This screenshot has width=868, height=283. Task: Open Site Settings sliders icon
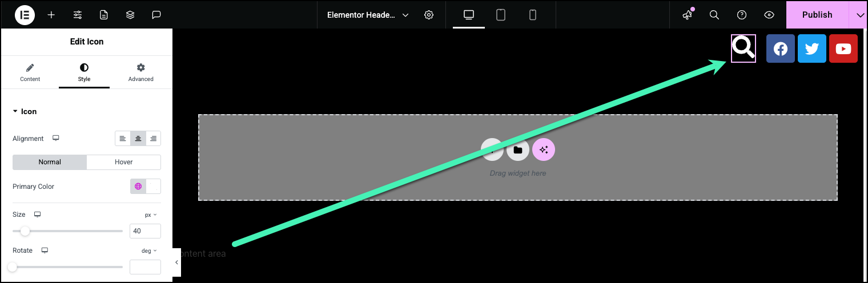[x=78, y=15]
